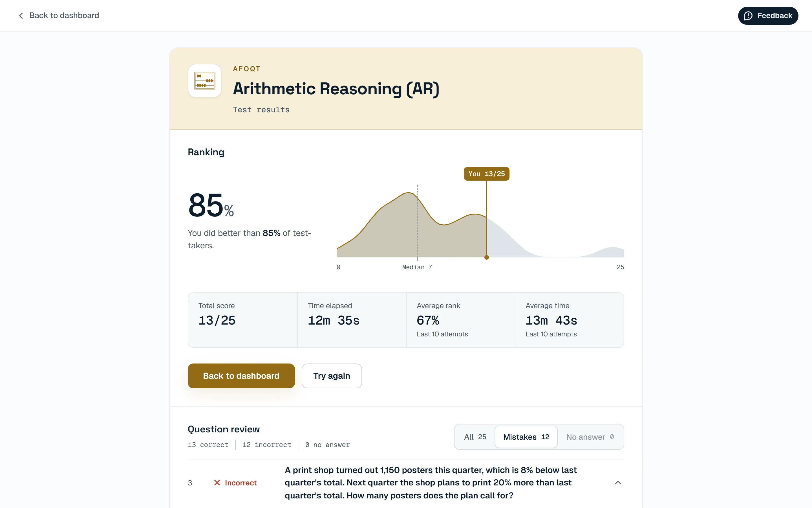Click the Question review heading
The height and width of the screenshot is (508, 812).
[x=224, y=429]
